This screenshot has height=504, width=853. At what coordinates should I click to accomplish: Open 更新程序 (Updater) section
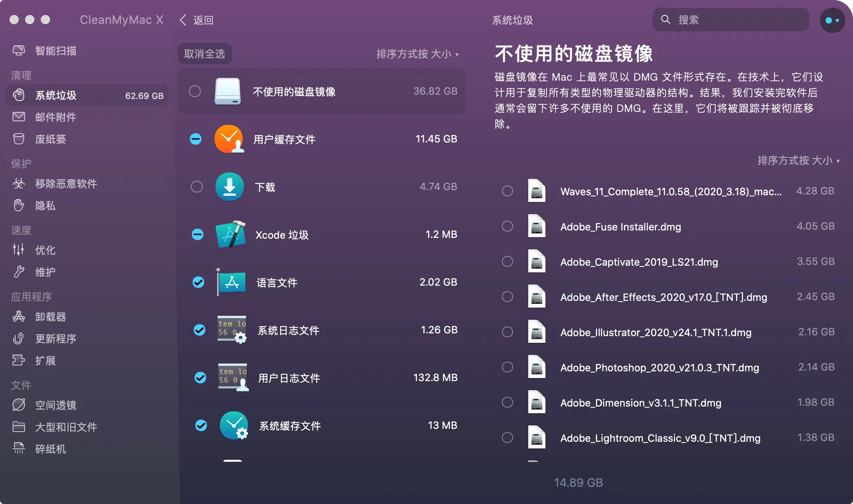coord(56,338)
